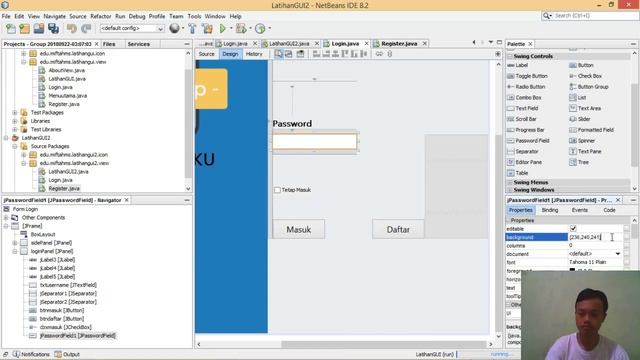Switch to the Source view tab
640x360 pixels.
pyautogui.click(x=207, y=54)
